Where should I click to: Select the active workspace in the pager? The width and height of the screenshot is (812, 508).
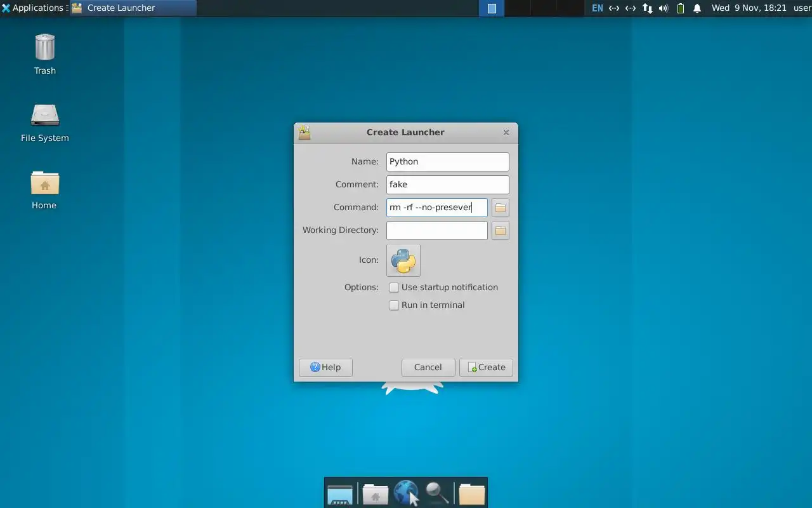click(x=492, y=8)
